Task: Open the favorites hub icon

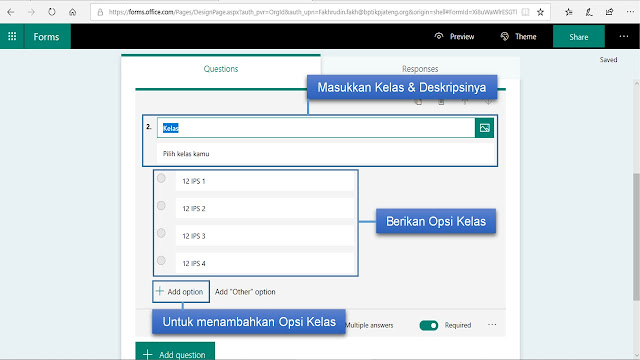Action: pos(569,12)
